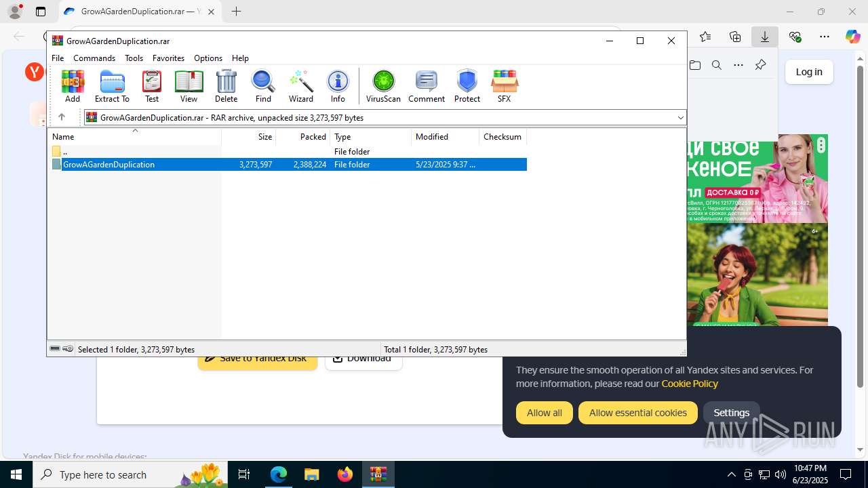This screenshot has height=488, width=868.
Task: Open browser Collections icon
Action: tap(735, 37)
